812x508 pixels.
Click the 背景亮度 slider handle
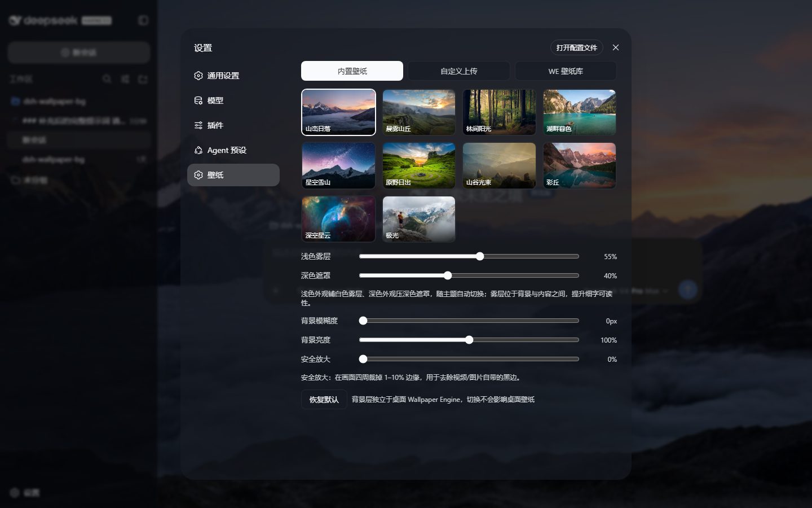point(469,340)
